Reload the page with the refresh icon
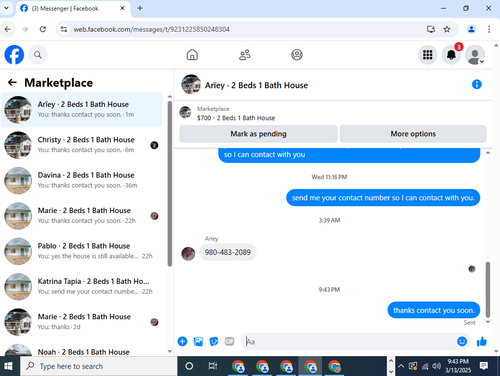Viewport: 500px width, 376px height. pyautogui.click(x=43, y=29)
